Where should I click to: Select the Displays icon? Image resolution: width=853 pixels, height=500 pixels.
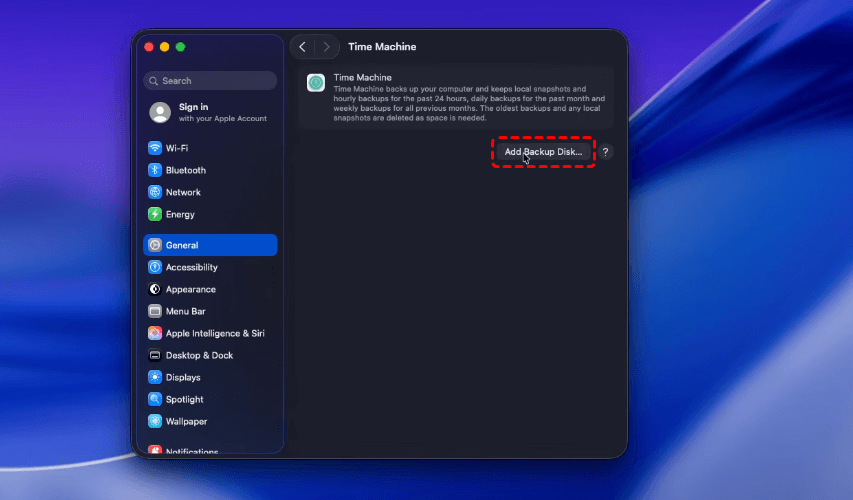[x=155, y=377]
